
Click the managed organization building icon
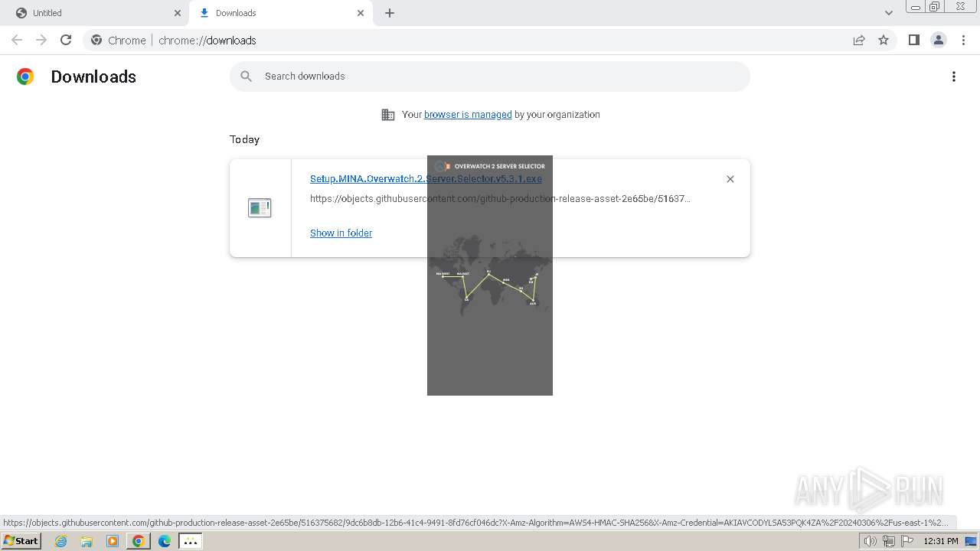point(388,115)
